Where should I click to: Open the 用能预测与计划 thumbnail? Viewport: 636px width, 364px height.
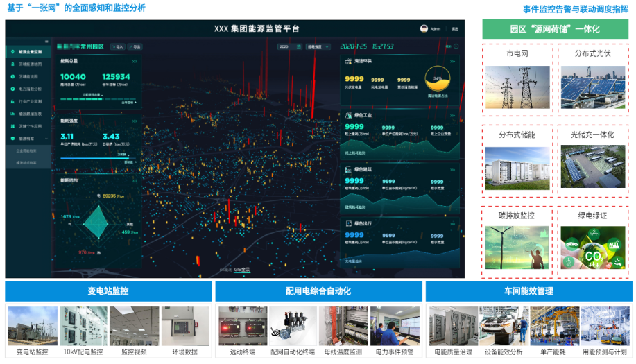(x=605, y=326)
